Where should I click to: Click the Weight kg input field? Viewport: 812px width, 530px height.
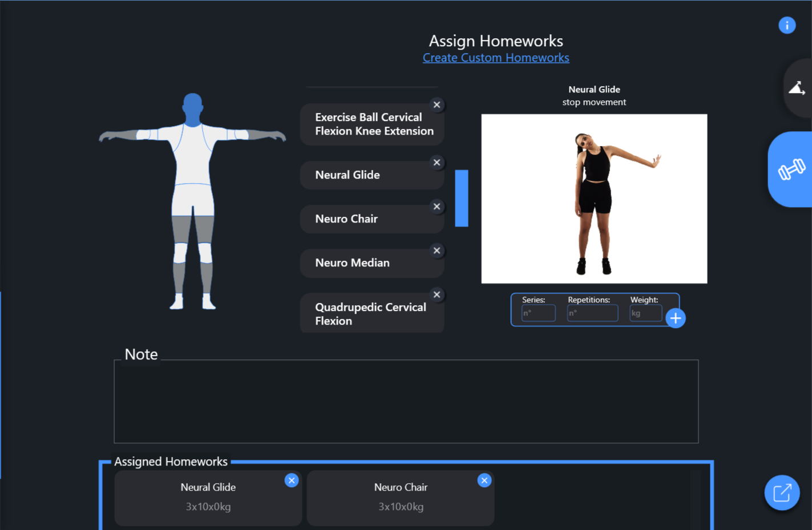pyautogui.click(x=645, y=313)
